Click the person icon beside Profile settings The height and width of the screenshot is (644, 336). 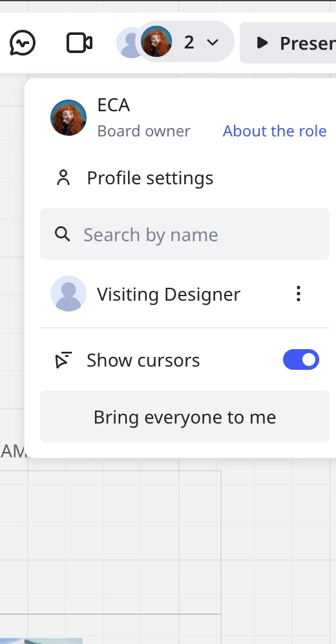pyautogui.click(x=63, y=178)
